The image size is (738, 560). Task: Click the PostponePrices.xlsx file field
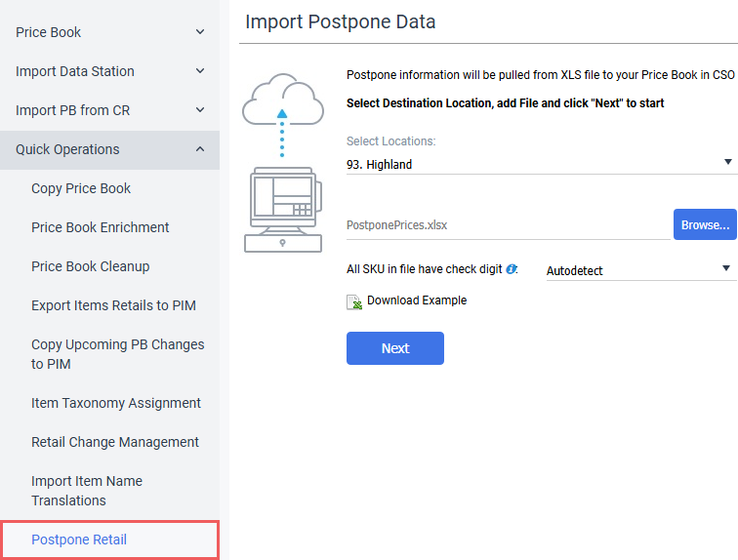[x=507, y=225]
